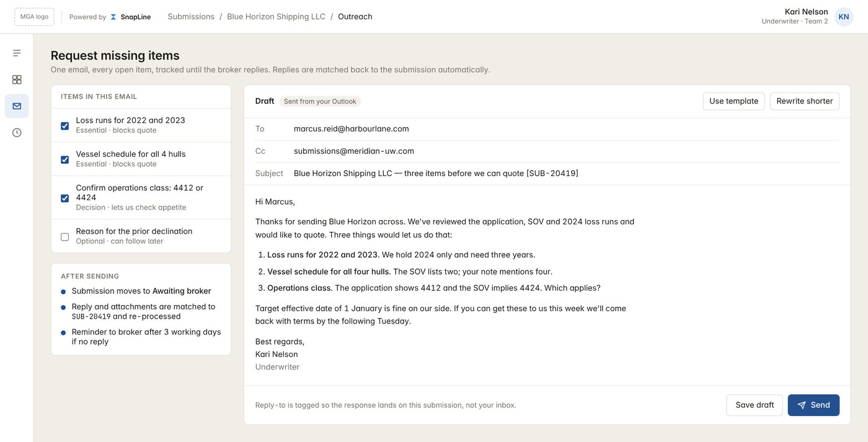Click the 'Reply and attachments are matched' item
The height and width of the screenshot is (442, 868).
tap(144, 311)
